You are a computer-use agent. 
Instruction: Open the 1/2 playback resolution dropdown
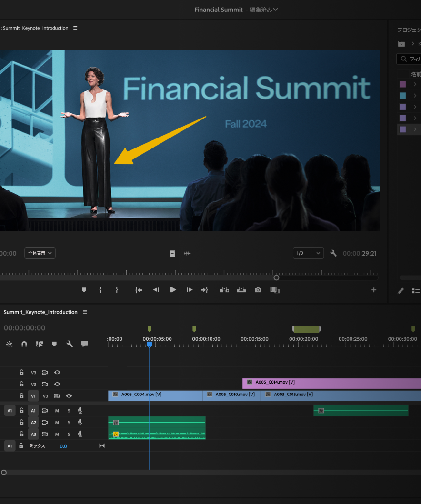point(308,253)
